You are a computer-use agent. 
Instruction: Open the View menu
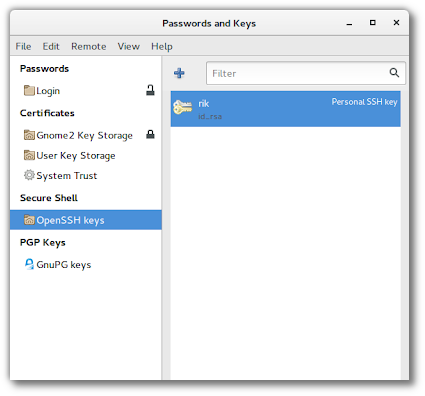point(129,46)
